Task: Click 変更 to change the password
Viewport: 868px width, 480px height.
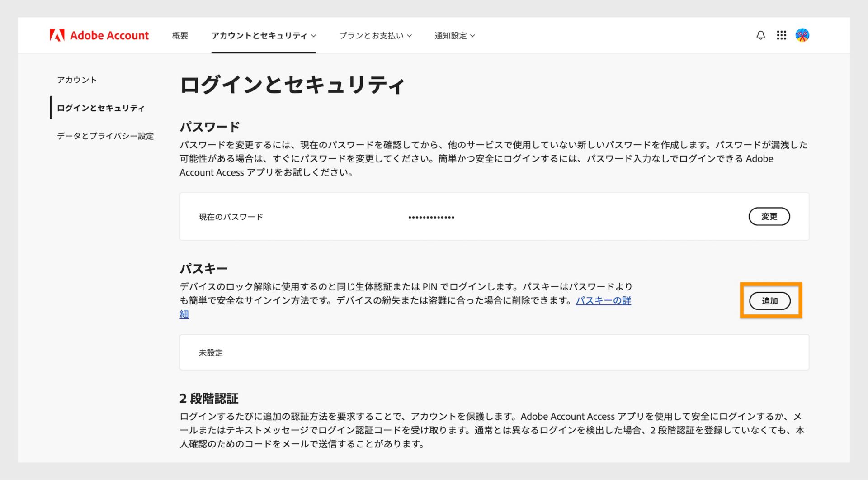Action: point(769,216)
